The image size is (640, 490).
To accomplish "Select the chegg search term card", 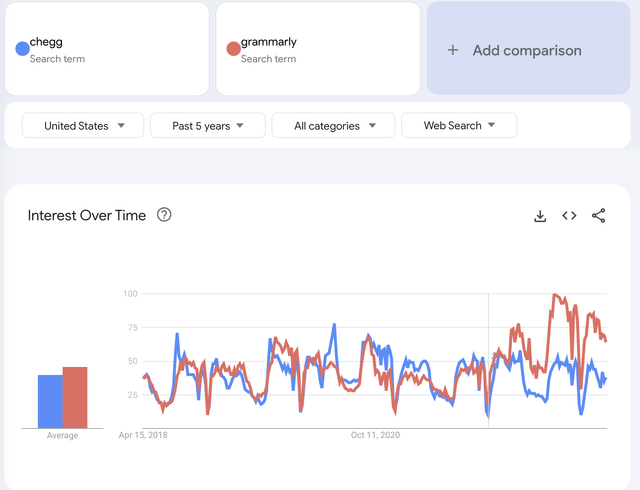I will point(107,49).
